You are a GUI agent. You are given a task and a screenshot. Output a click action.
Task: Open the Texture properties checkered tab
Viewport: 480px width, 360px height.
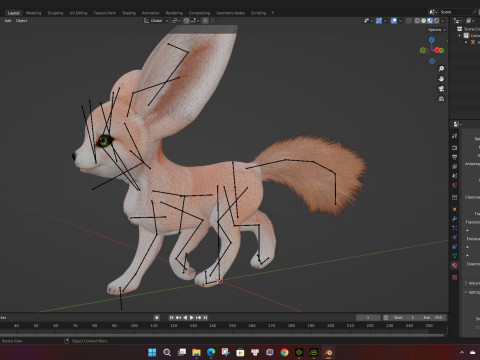[x=455, y=277]
